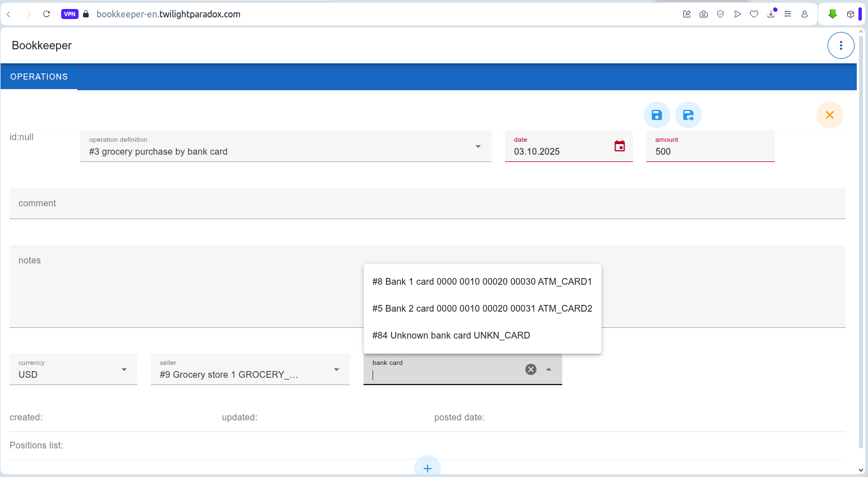Reload the page in the browser
868x477 pixels.
point(47,14)
